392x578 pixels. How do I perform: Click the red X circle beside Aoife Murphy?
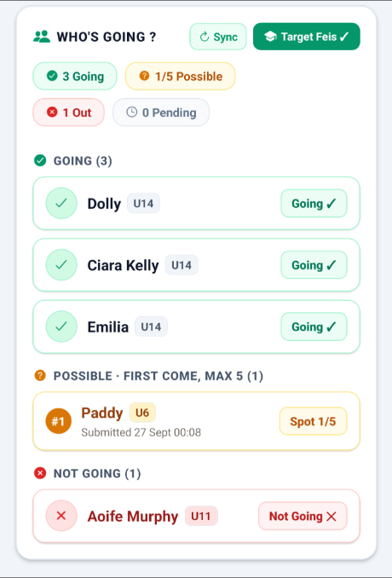(x=61, y=516)
